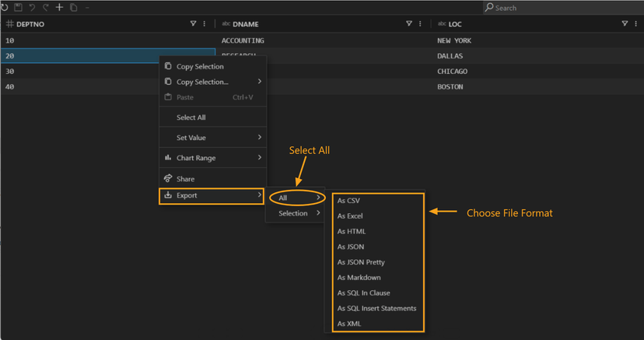Export data As XML

pos(377,324)
